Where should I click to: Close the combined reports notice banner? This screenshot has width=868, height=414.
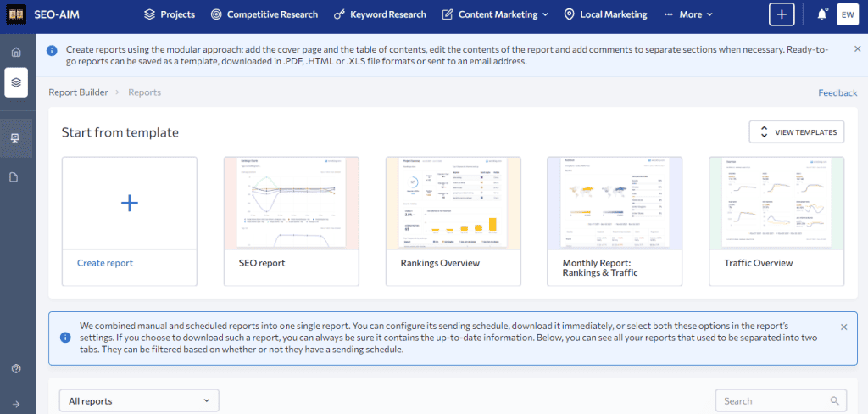[843, 327]
